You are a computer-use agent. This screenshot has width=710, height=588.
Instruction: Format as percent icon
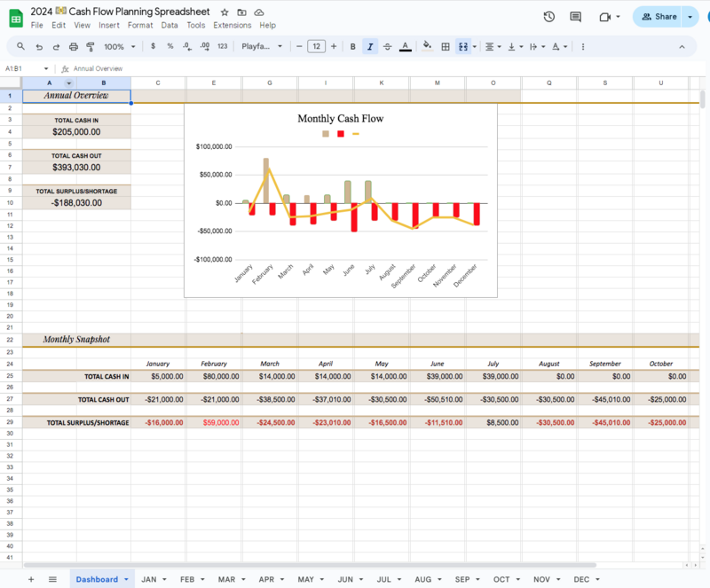coord(170,46)
